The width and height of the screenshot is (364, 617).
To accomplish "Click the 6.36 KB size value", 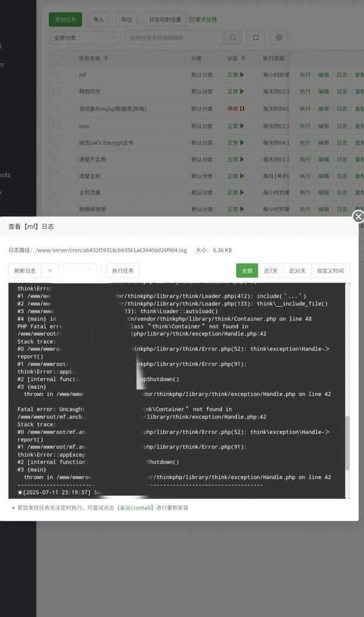I will tap(222, 250).
